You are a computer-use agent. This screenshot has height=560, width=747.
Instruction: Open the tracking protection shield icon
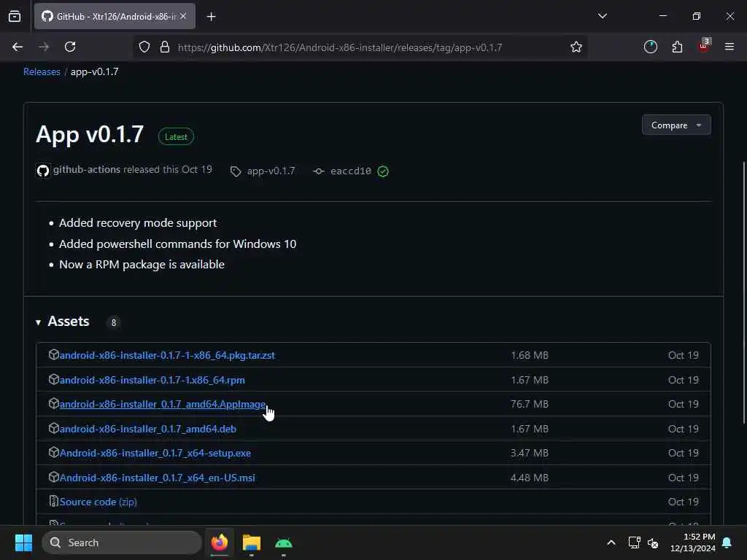tap(144, 47)
